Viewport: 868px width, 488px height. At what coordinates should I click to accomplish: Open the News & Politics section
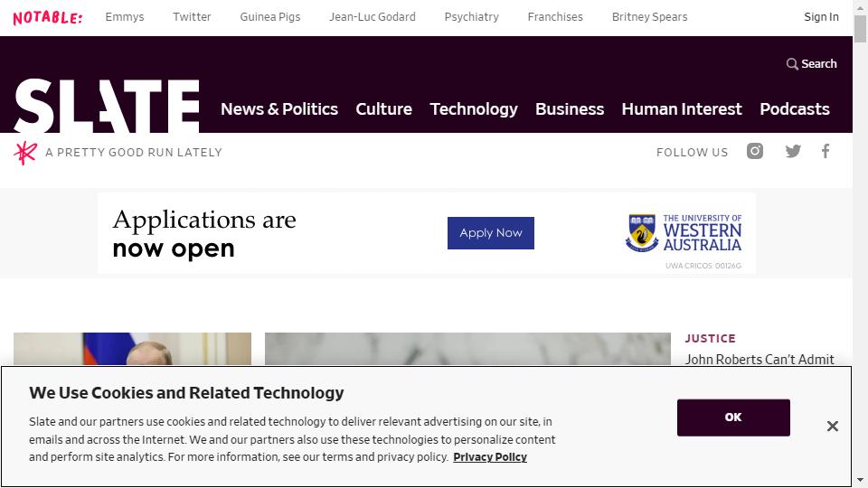click(x=279, y=109)
